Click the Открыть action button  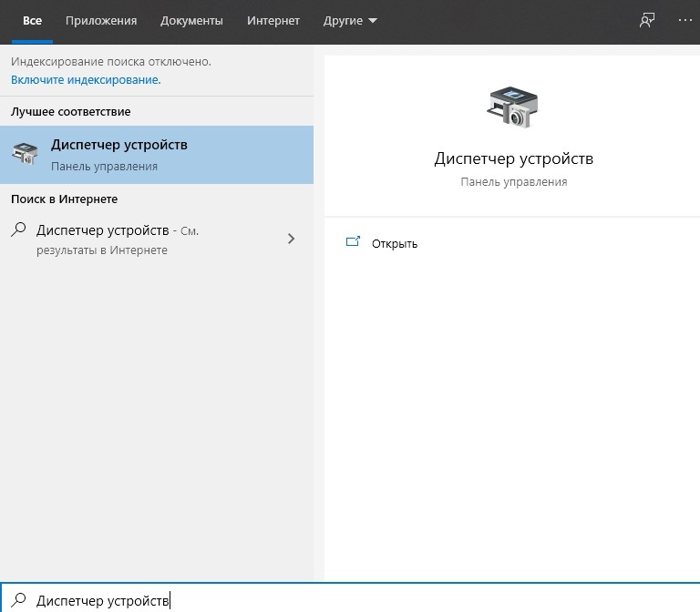point(394,243)
